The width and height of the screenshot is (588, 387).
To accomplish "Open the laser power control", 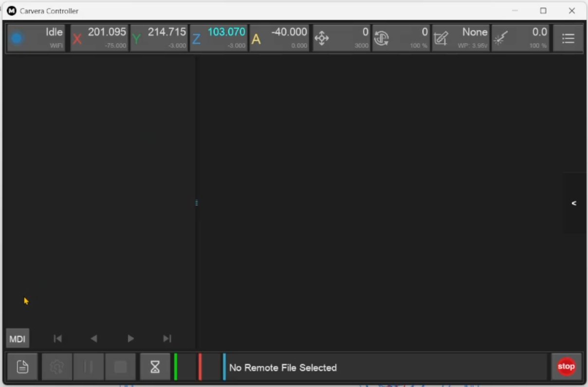I will (x=520, y=38).
